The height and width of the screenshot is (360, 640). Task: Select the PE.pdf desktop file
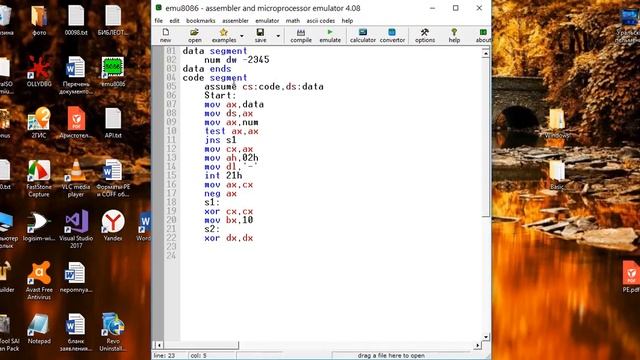(631, 277)
